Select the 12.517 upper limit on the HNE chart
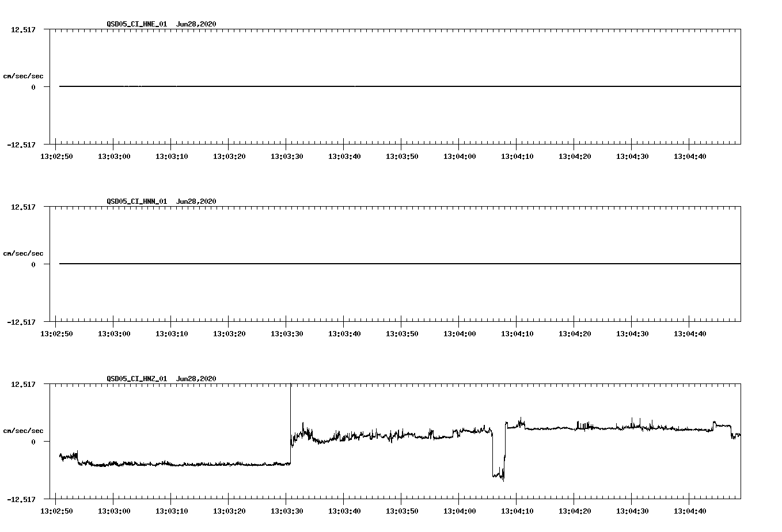 [x=23, y=30]
